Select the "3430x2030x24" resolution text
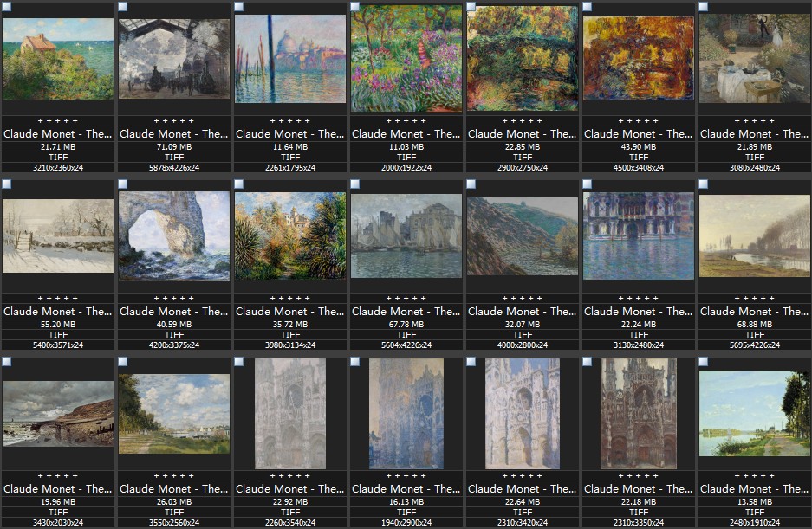812x529 pixels. (58, 523)
